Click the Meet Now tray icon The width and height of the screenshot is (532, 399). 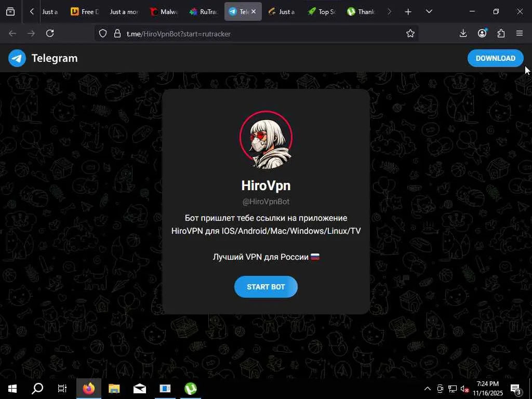[x=440, y=389]
